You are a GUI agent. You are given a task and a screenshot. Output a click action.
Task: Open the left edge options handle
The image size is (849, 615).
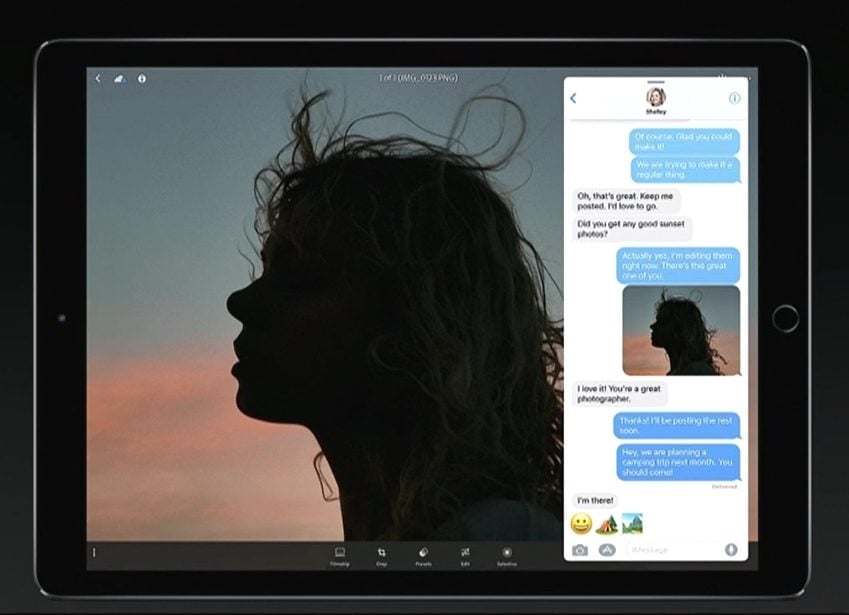[94, 552]
